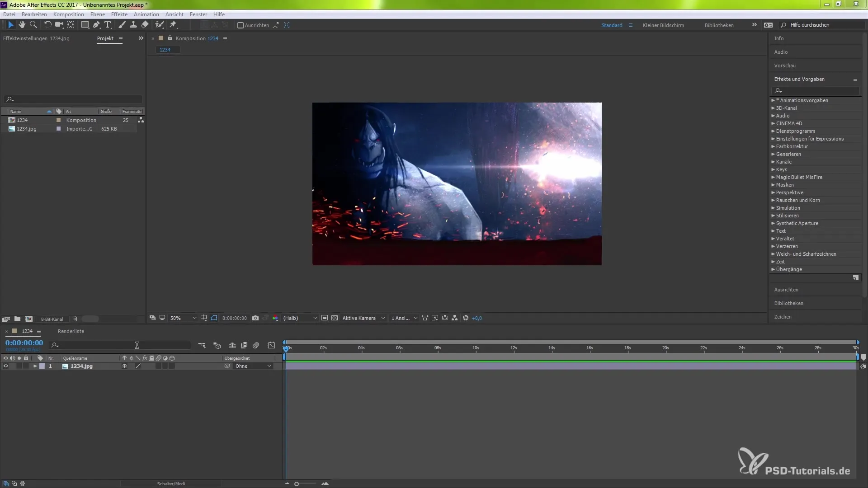Click the purple label color of layer 1234.jpg
This screenshot has width=868, height=488.
(42, 366)
